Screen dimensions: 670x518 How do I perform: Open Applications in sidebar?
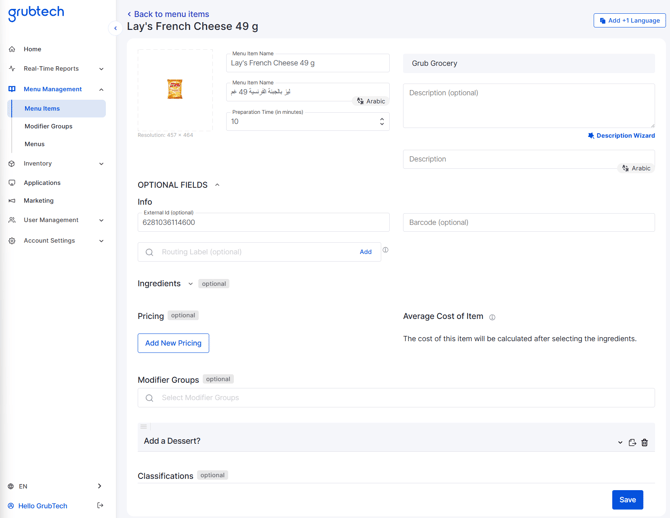click(x=42, y=182)
